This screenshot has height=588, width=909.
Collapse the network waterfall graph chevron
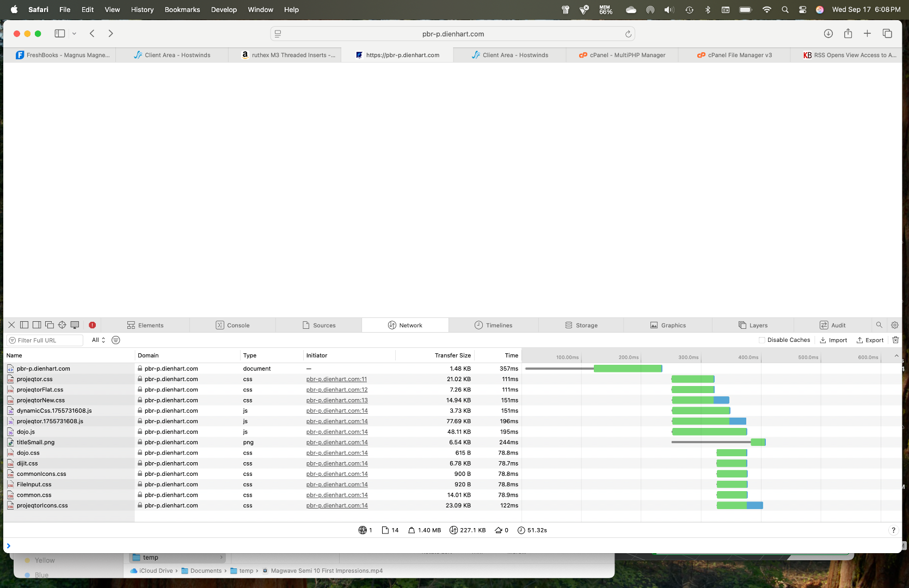[896, 356]
